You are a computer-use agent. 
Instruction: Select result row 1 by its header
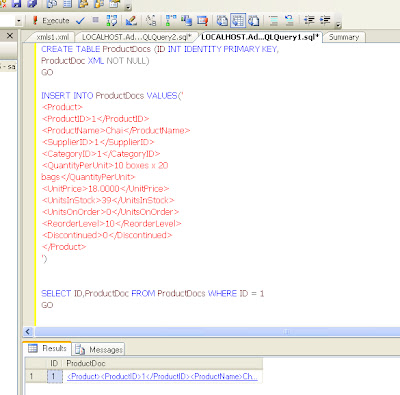(x=35, y=377)
